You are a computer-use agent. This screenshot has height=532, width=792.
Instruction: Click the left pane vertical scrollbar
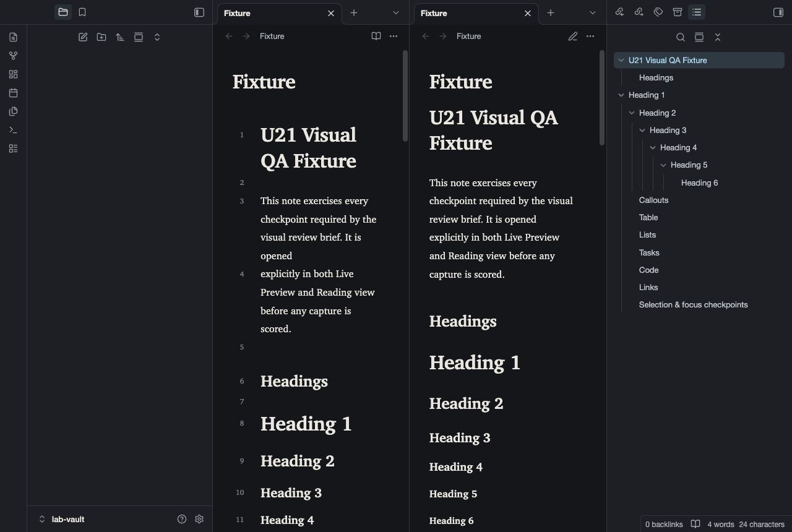pos(405,96)
